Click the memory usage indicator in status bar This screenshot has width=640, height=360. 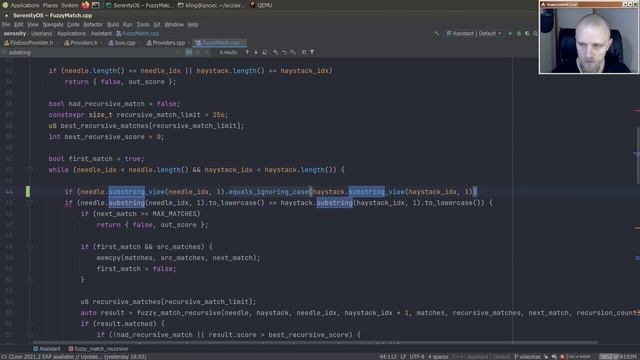pyautogui.click(x=617, y=357)
